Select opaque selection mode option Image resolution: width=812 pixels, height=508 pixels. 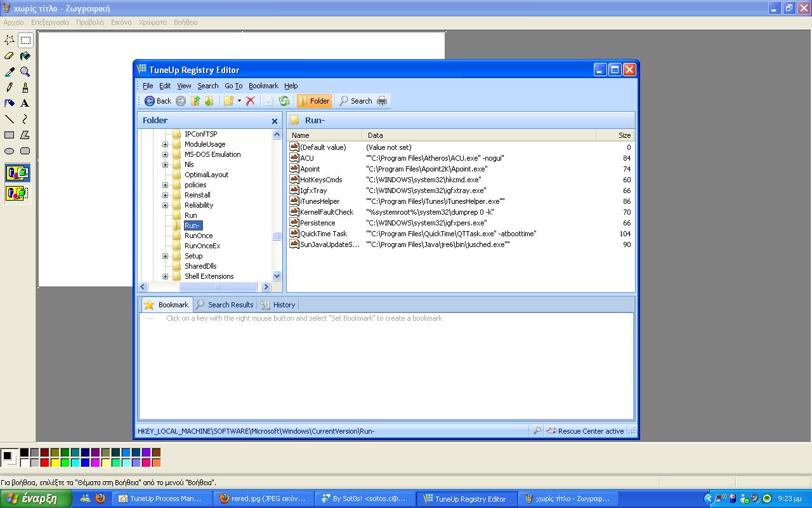point(17,173)
